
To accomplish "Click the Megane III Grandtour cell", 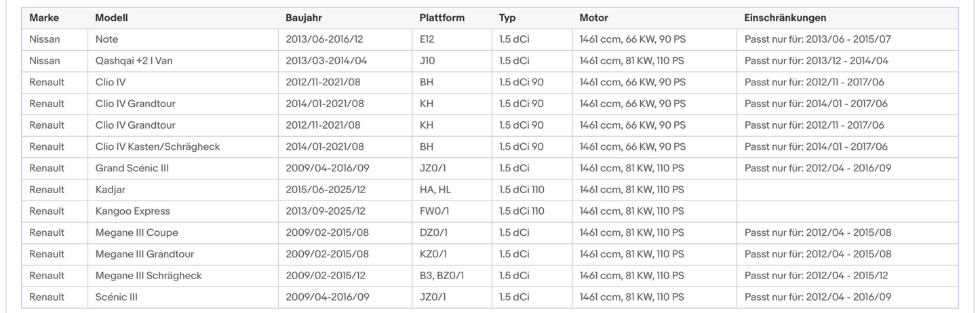I will [x=144, y=254].
